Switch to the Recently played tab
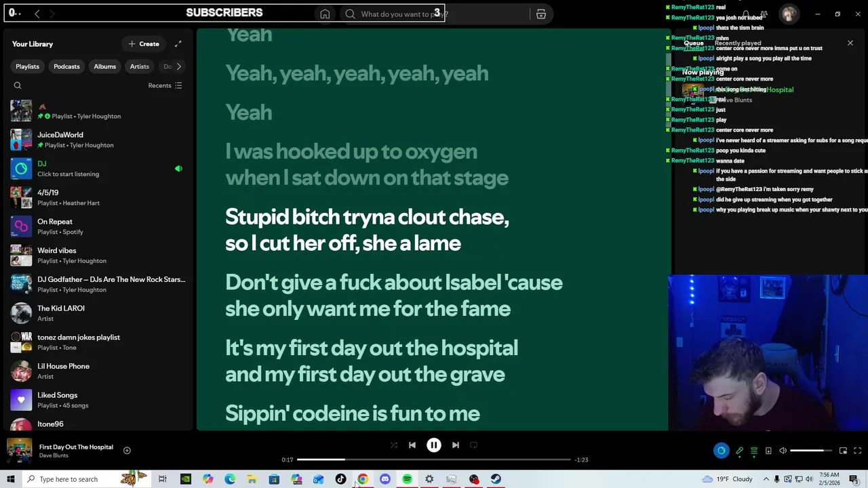 738,43
